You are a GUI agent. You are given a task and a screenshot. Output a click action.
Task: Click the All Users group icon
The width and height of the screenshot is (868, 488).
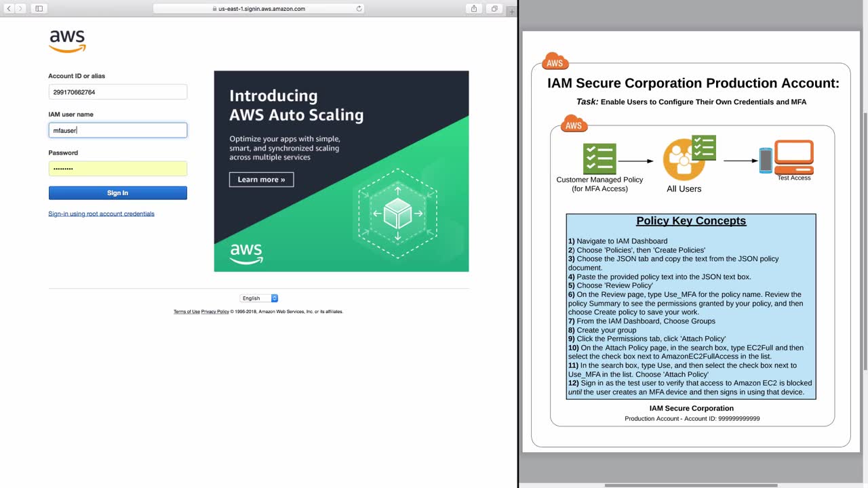689,159
